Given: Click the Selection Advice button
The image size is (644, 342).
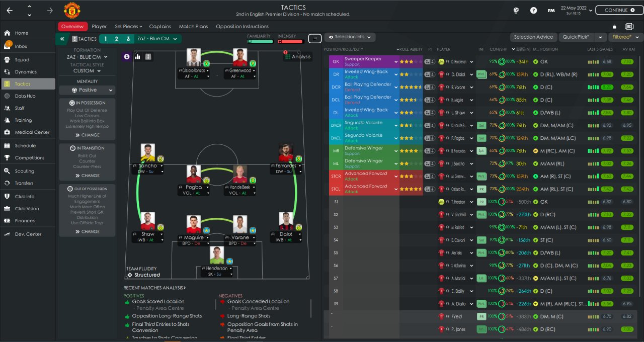Looking at the screenshot, I should tap(533, 37).
